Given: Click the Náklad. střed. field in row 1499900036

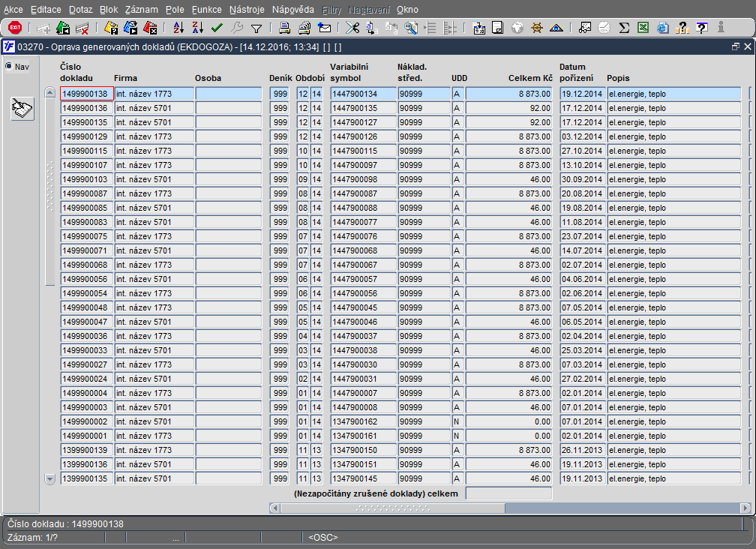Looking at the screenshot, I should tap(424, 336).
